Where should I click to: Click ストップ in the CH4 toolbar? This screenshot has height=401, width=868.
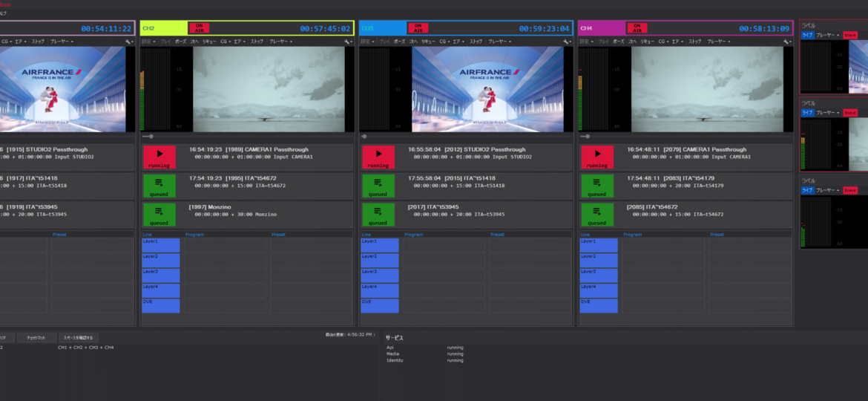pyautogui.click(x=694, y=42)
